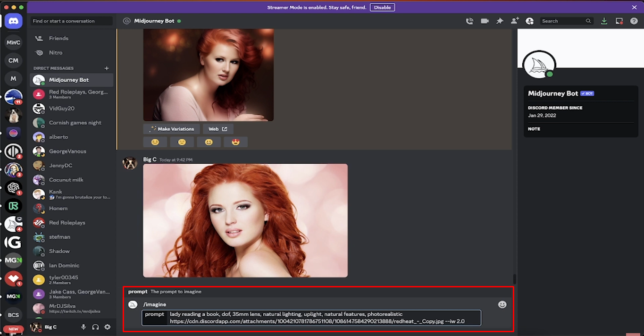Deafen audio with the headphones icon
Image resolution: width=644 pixels, height=336 pixels.
95,326
